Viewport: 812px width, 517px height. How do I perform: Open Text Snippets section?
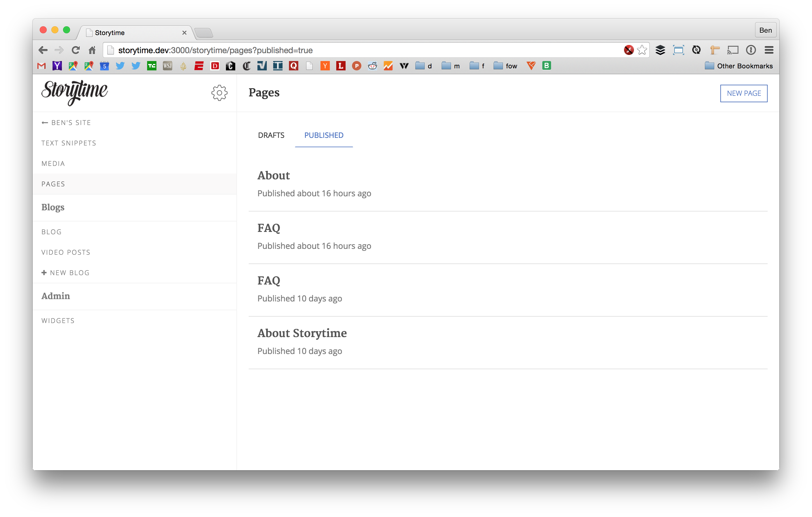pos(69,143)
